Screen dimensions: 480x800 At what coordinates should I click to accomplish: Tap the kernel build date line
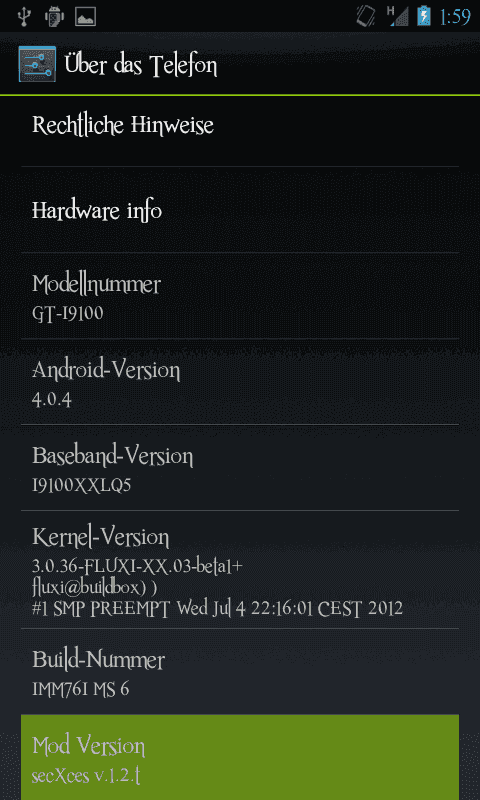217,608
